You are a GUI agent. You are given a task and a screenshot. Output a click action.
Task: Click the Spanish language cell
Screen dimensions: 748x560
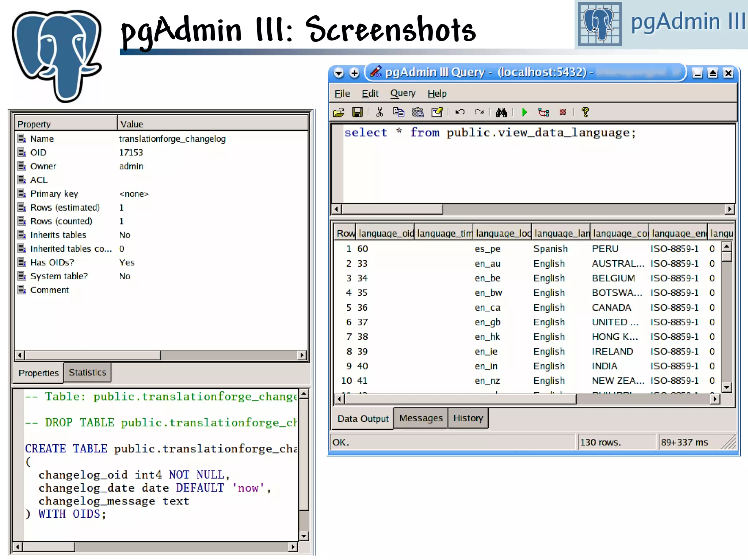coord(550,249)
